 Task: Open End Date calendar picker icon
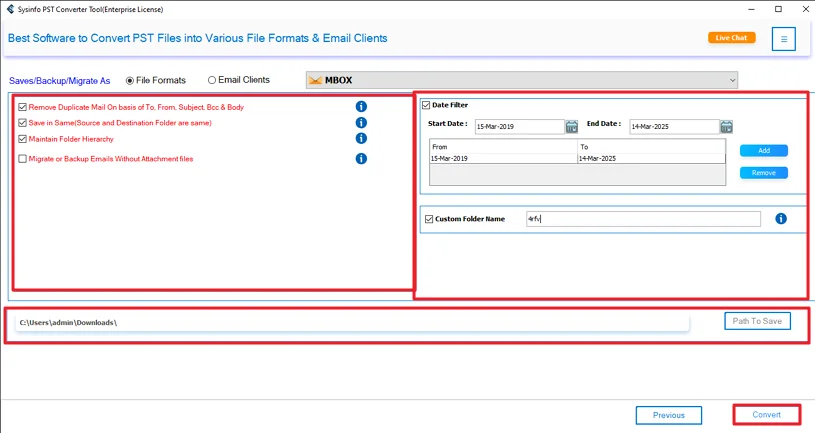click(x=726, y=126)
